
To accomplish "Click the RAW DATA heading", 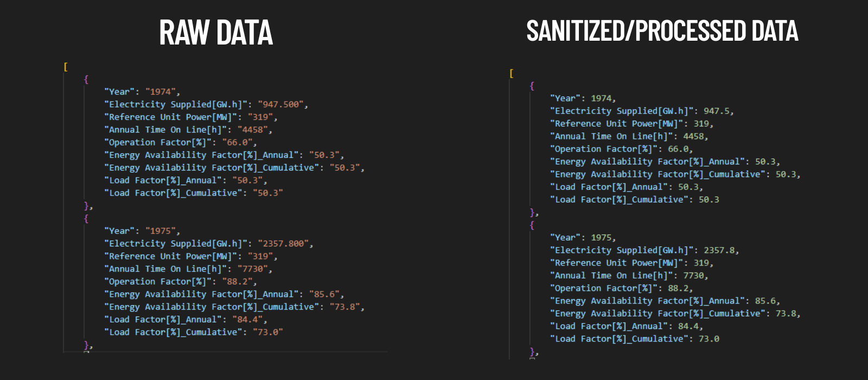I will (216, 33).
